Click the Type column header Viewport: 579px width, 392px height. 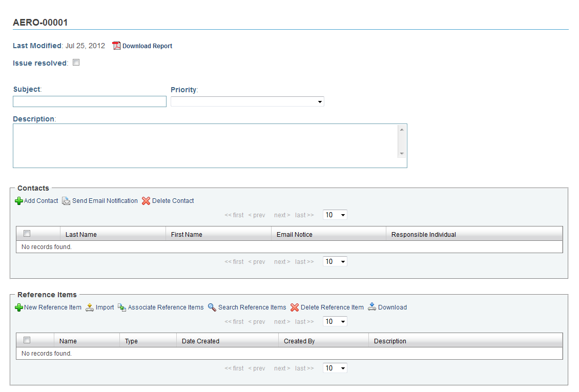[x=148, y=341]
